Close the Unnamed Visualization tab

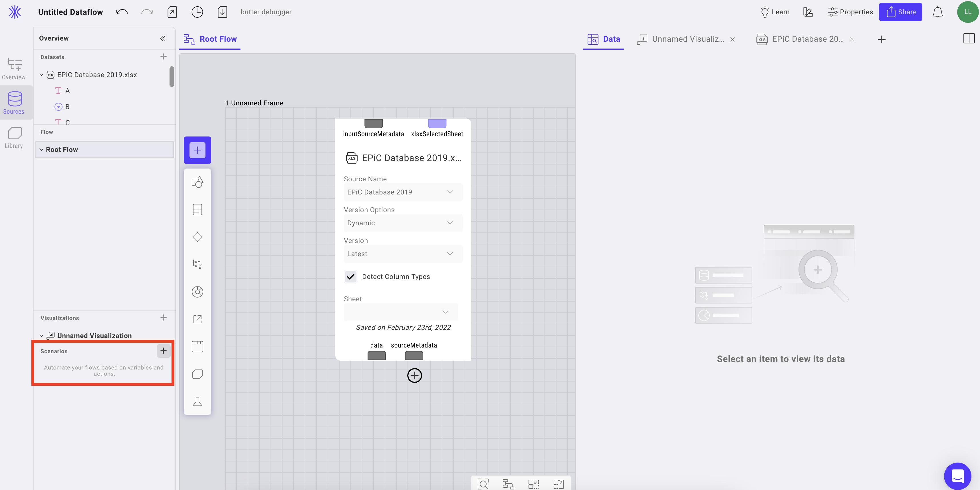(x=732, y=40)
